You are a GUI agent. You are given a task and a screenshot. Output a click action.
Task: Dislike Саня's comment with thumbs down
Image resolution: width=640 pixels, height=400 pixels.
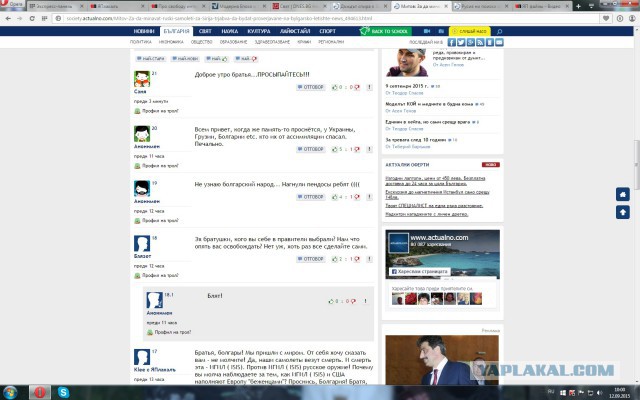(x=357, y=87)
